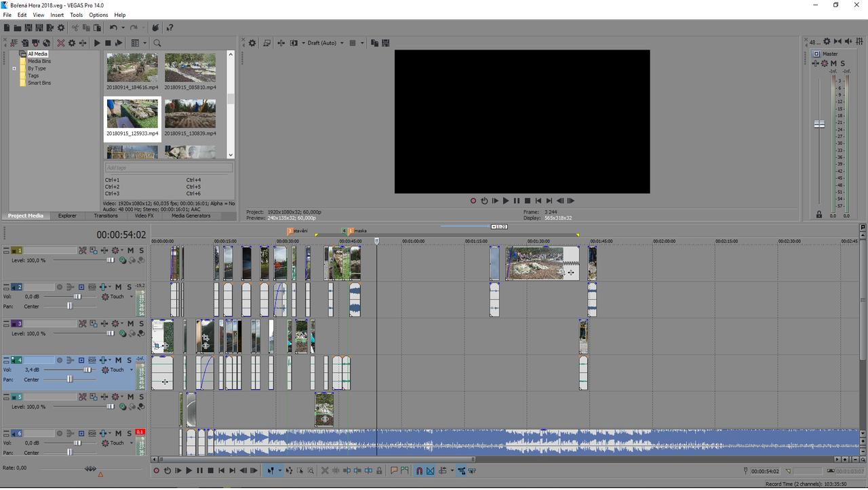The image size is (868, 490).
Task: Copy preview snapshot to clipboard
Action: [x=374, y=43]
